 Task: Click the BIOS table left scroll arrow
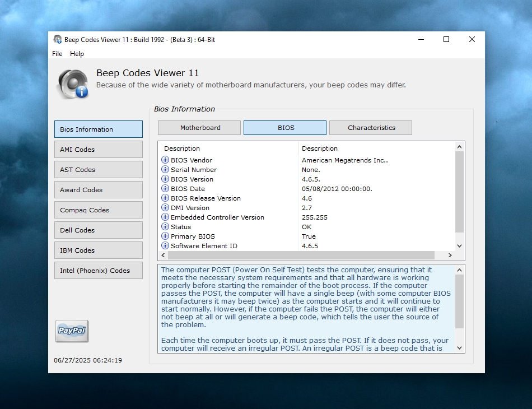point(163,255)
